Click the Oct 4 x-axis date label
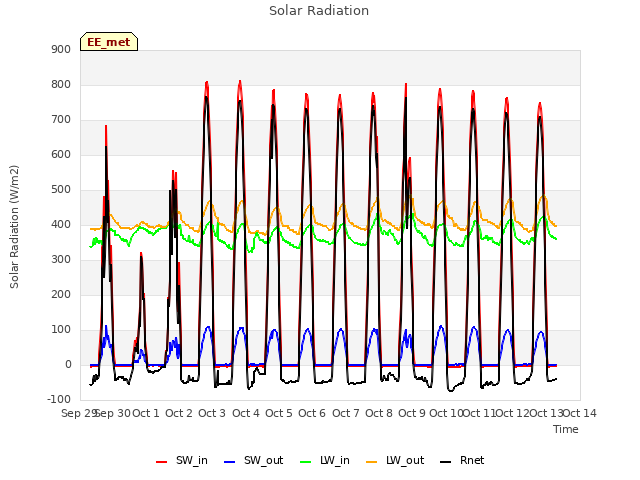The height and width of the screenshot is (480, 640). point(246,413)
